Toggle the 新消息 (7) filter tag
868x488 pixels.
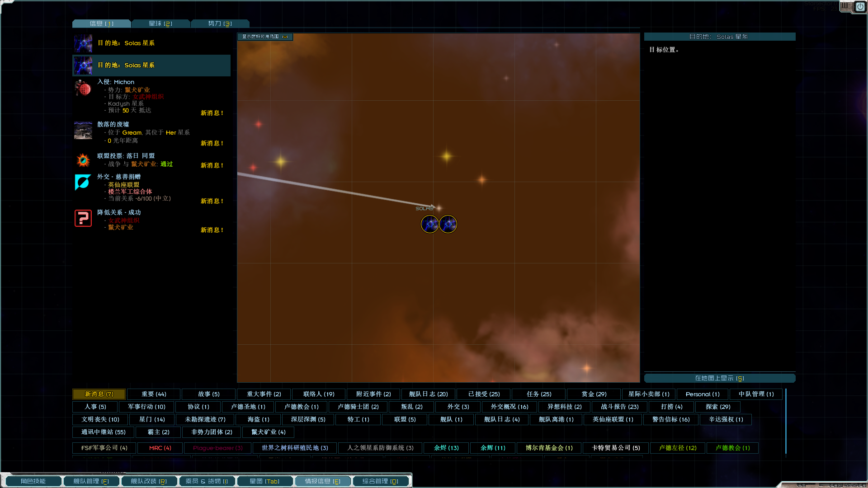pyautogui.click(x=99, y=394)
